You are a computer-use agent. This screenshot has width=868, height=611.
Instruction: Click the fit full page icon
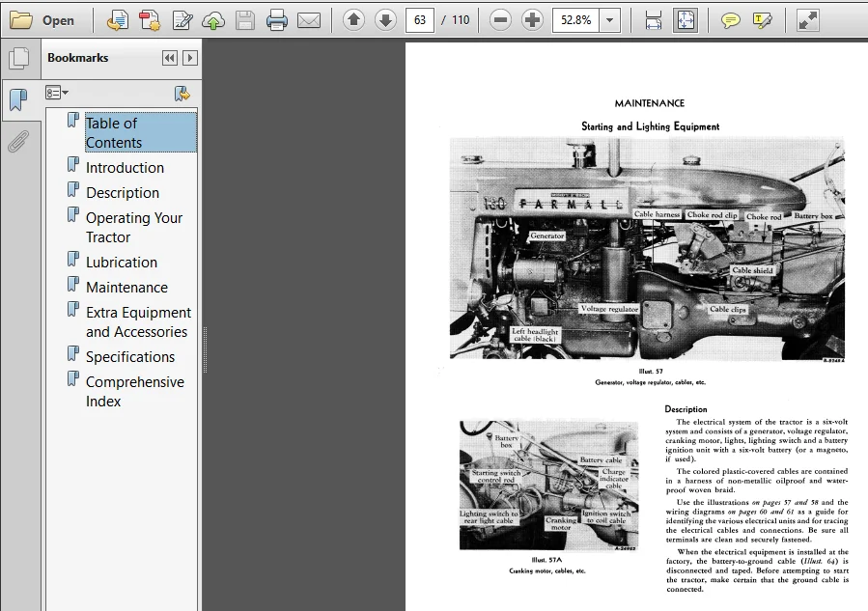click(686, 20)
